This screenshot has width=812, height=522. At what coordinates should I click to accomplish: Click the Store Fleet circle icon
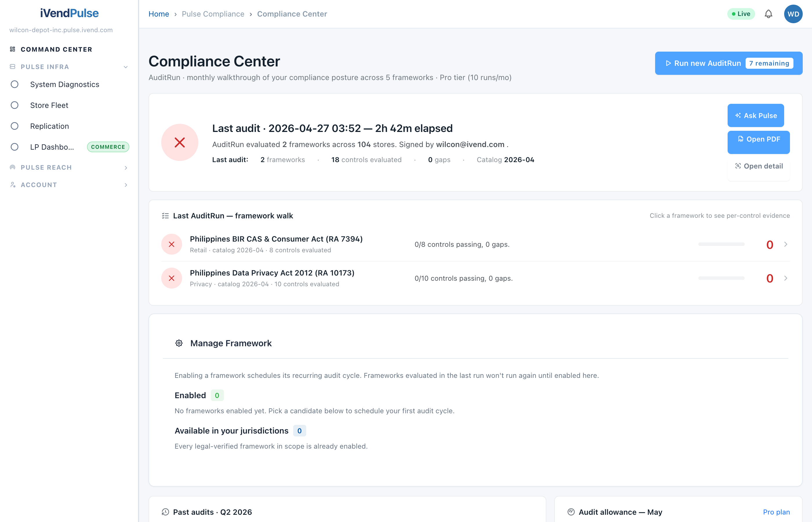click(14, 105)
